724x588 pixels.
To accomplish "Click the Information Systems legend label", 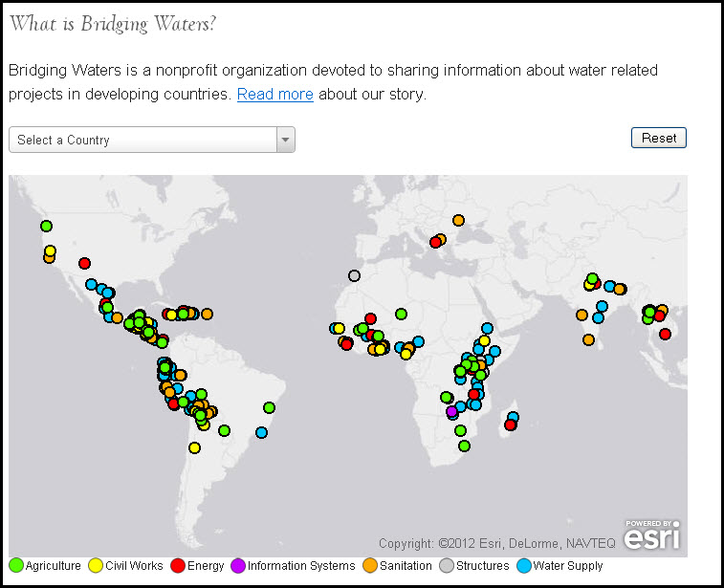I will click(301, 566).
